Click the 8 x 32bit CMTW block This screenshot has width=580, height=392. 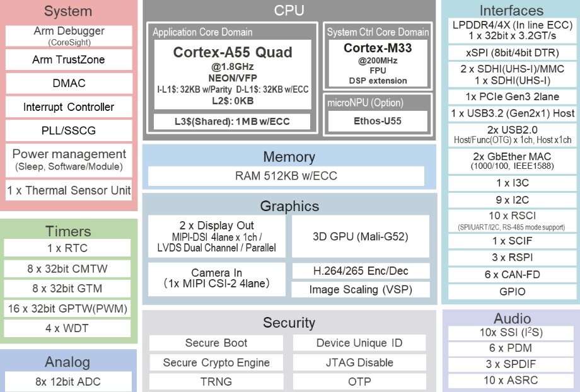coord(67,268)
